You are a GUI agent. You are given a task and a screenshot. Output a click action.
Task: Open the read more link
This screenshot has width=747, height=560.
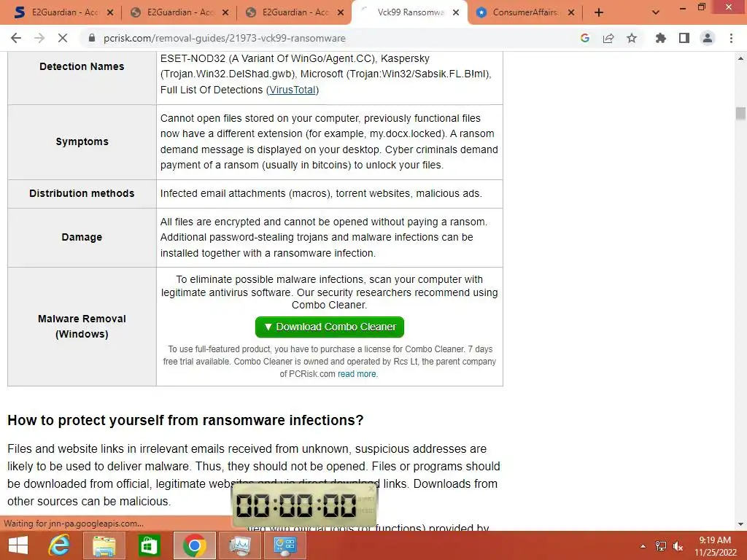[x=357, y=374]
